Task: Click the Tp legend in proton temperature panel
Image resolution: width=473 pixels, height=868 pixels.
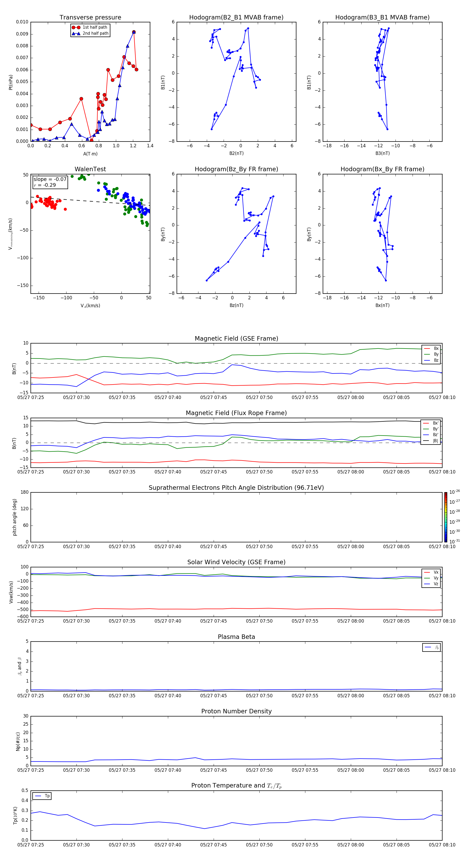Action: click(x=42, y=796)
